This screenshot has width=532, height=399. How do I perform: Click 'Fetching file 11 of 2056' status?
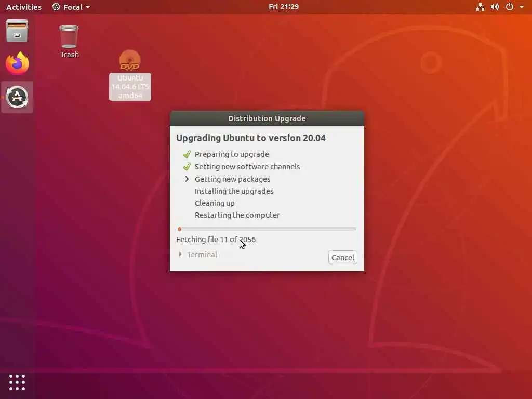click(x=216, y=240)
